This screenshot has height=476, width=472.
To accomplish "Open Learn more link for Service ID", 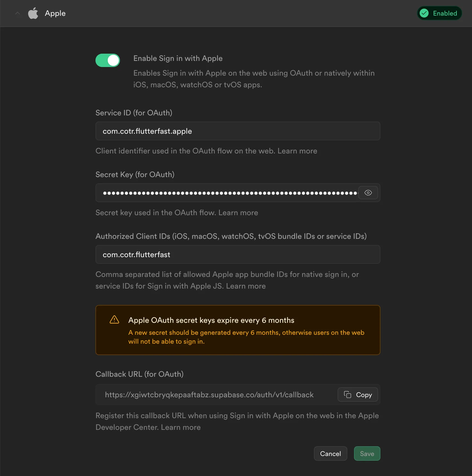I will point(297,151).
